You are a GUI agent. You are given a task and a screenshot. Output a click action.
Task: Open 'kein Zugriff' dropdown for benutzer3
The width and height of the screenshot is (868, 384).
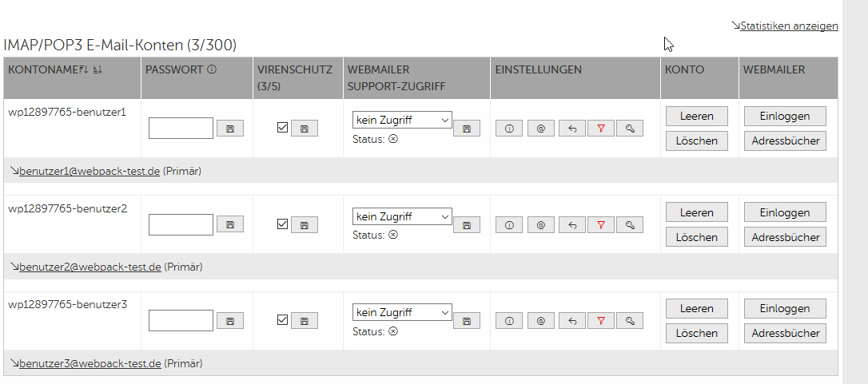[x=403, y=312]
